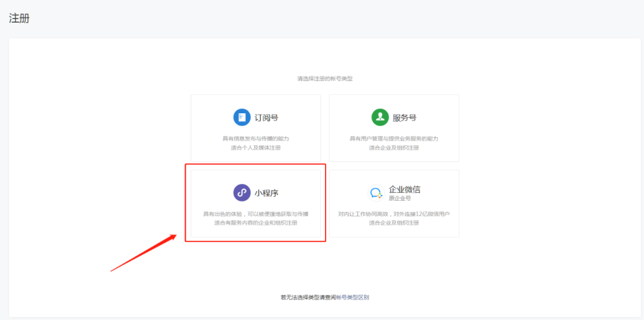Image resolution: width=644 pixels, height=320 pixels.
Task: Choose the 小程序 title text
Action: [267, 192]
